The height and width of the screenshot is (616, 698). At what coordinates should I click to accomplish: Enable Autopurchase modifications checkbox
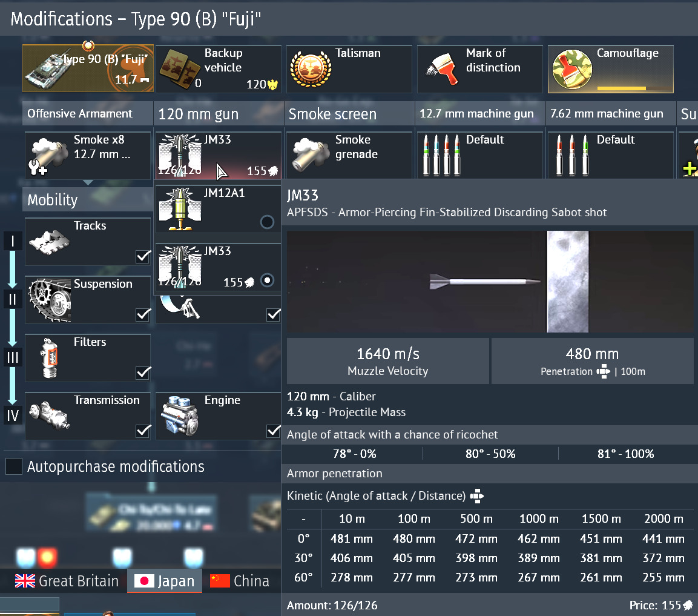[14, 467]
